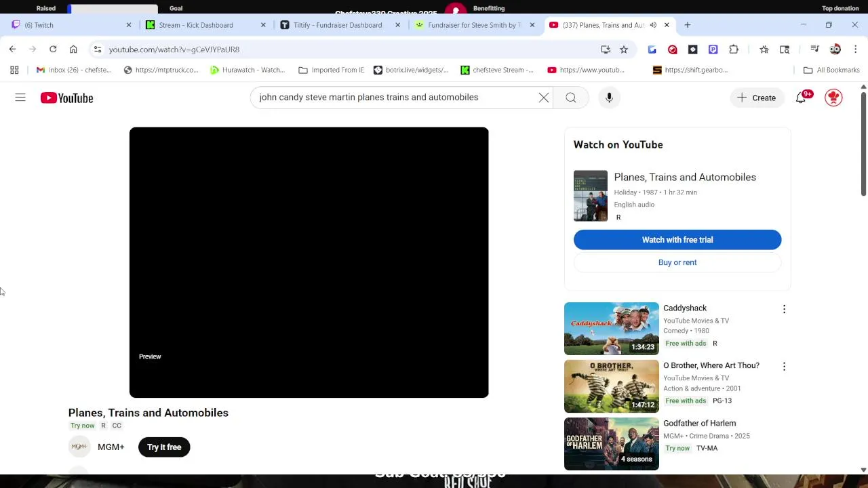Screen dimensions: 868x488
Task: Open the apps grid in bookmarks bar
Action: pyautogui.click(x=14, y=70)
